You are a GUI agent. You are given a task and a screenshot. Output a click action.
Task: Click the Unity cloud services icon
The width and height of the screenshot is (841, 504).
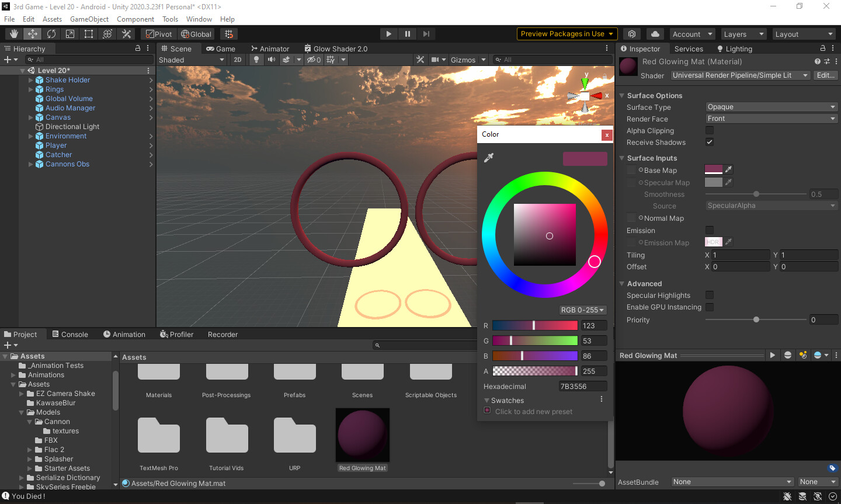[x=655, y=33]
